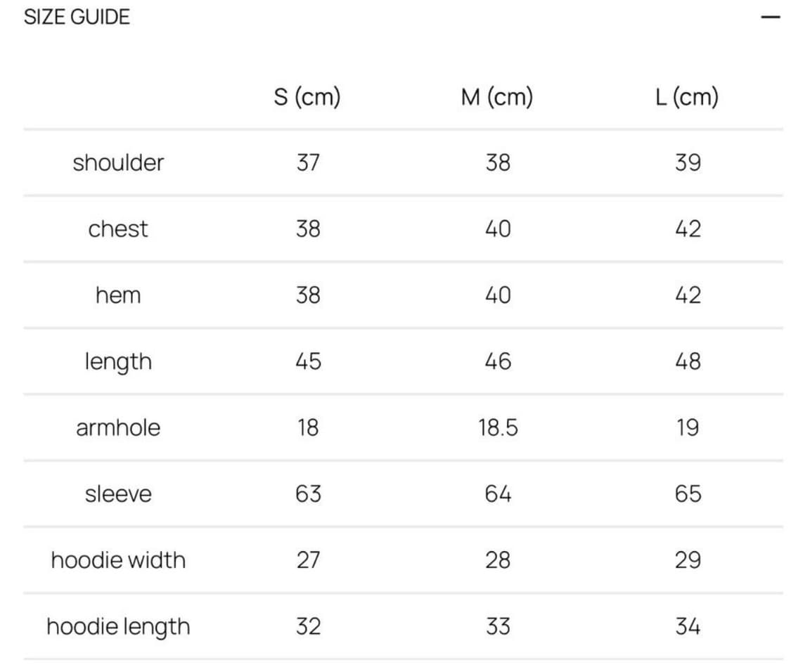Click the sleeve row label
791x672 pixels.
pyautogui.click(x=118, y=493)
